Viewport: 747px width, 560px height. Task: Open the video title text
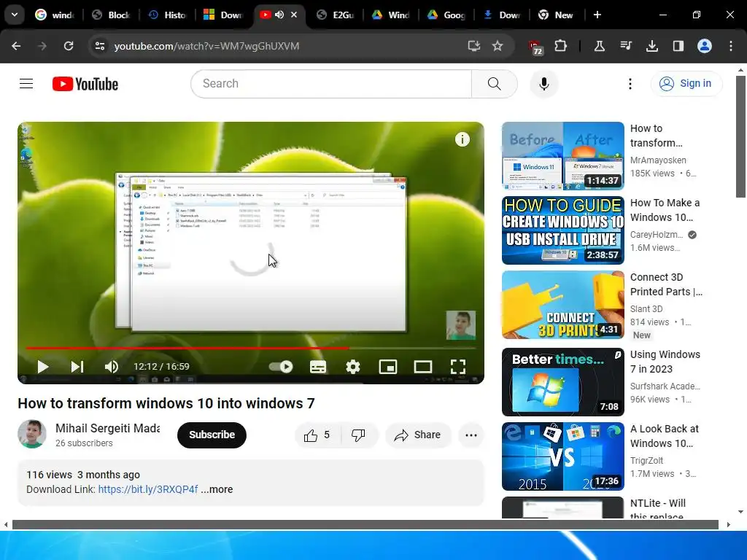click(166, 403)
